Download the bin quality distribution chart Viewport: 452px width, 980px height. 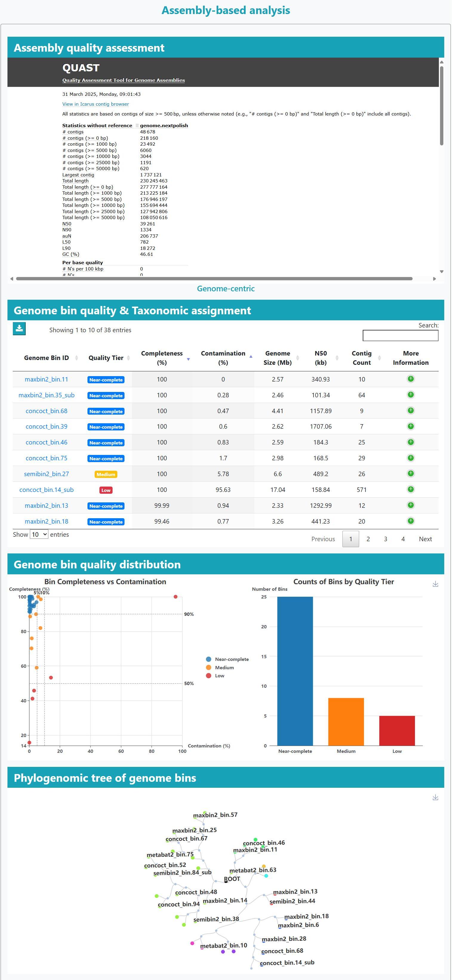(x=435, y=584)
